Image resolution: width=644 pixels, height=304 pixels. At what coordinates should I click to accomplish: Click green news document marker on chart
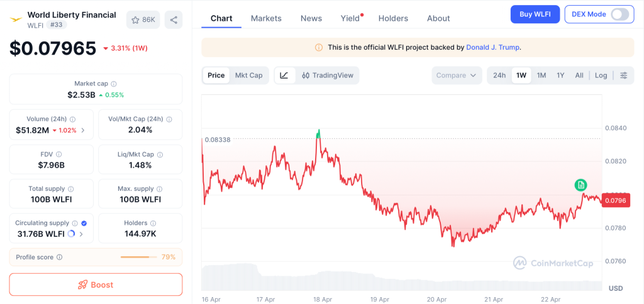pyautogui.click(x=581, y=185)
